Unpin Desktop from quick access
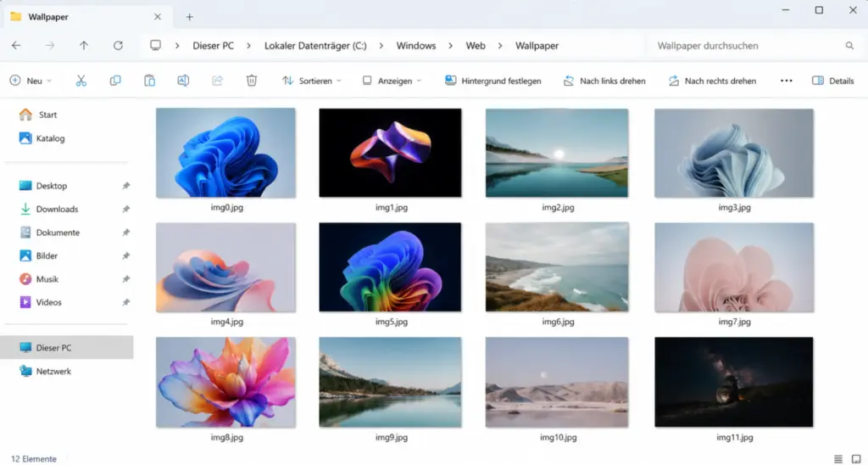Image resolution: width=868 pixels, height=465 pixels. point(126,186)
